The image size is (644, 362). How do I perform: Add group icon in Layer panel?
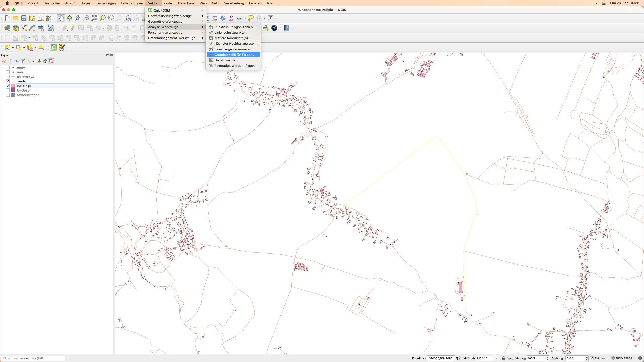tap(10, 61)
